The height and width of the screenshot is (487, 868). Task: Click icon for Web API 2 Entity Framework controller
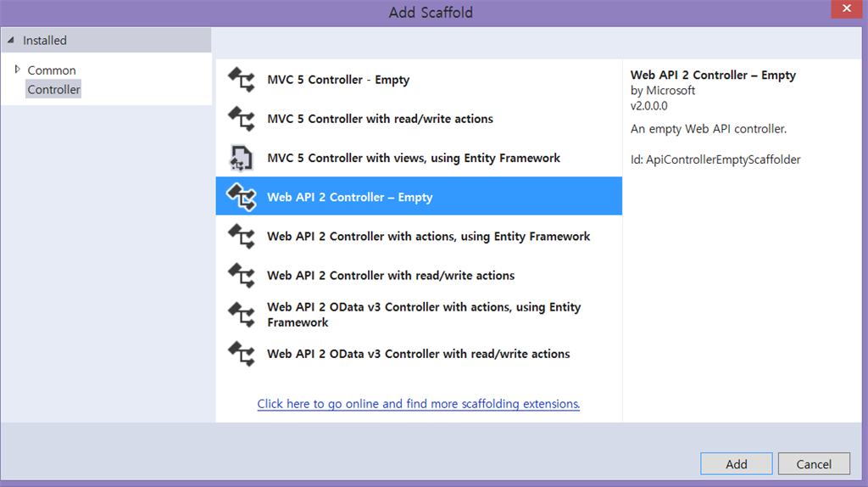(x=242, y=236)
